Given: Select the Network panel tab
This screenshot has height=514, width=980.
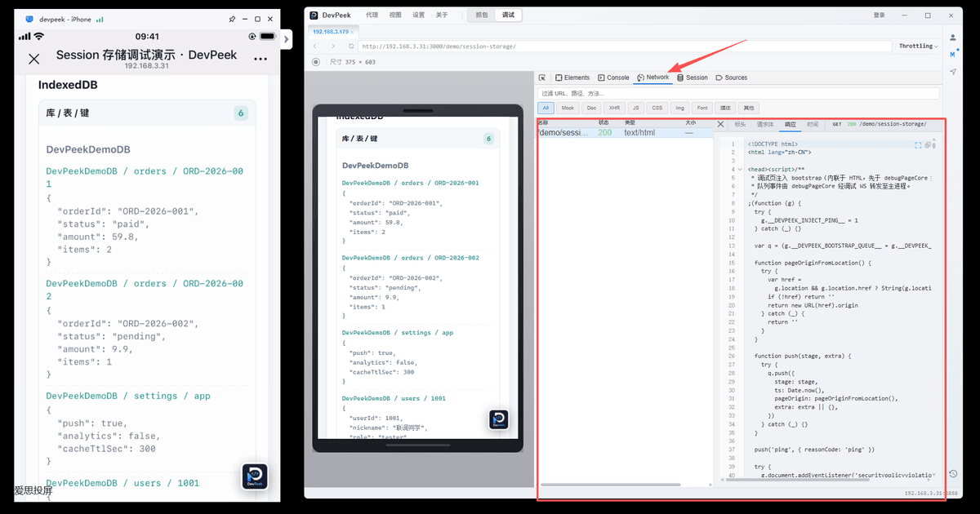Looking at the screenshot, I should pos(653,78).
